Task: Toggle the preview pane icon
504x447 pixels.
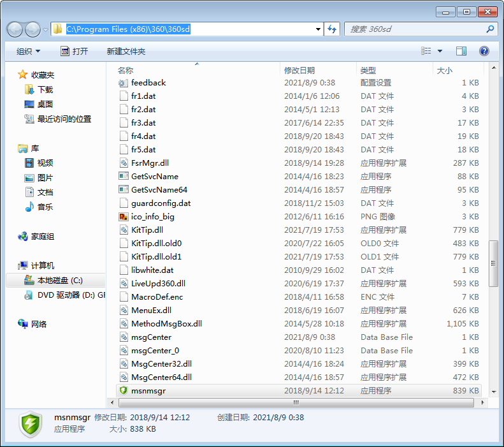Action: 461,51
